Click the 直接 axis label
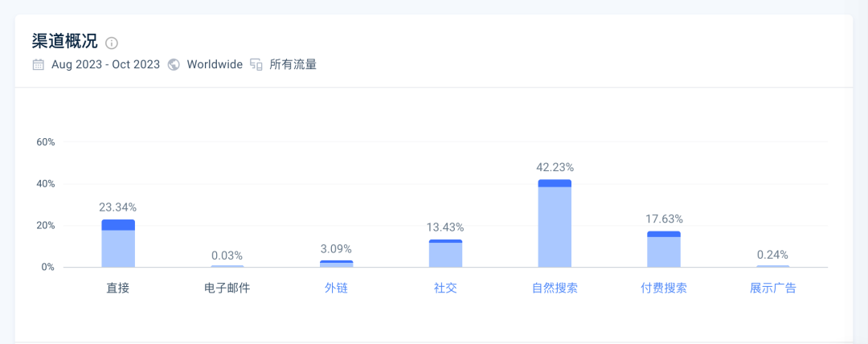The image size is (868, 344). click(118, 288)
